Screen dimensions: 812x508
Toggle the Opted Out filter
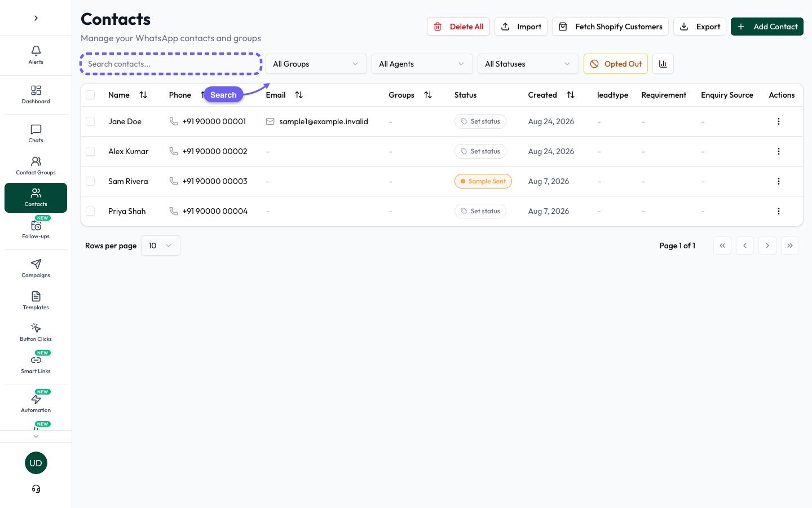616,64
